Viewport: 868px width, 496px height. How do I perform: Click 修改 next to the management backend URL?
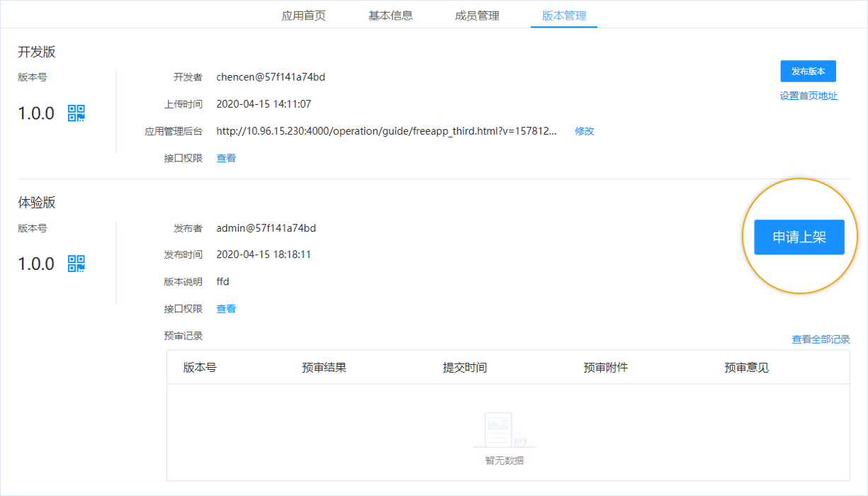584,131
